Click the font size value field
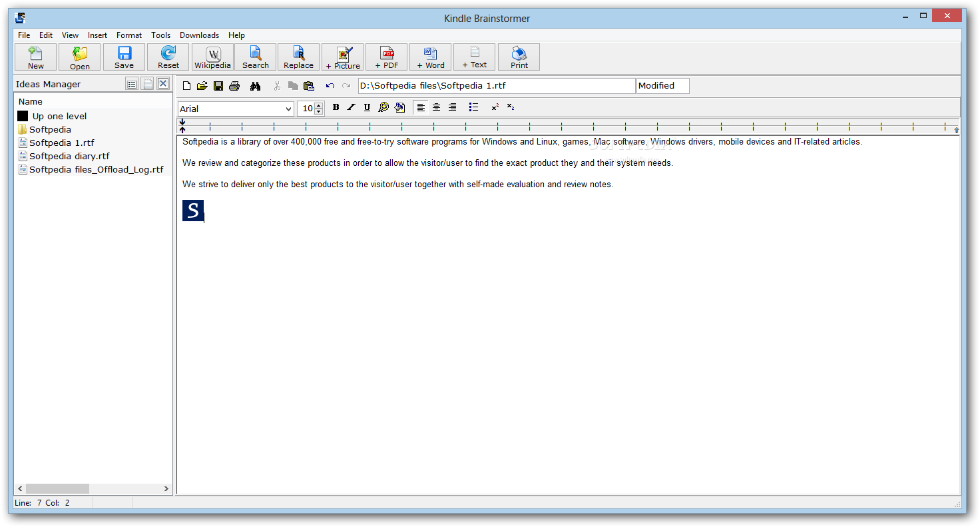Viewport: 980px width, 527px height. point(306,109)
